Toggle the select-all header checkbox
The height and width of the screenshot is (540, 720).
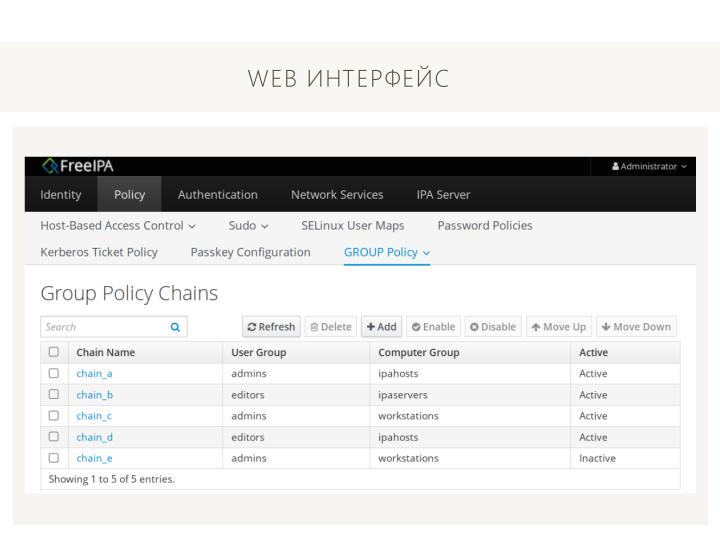[x=54, y=353]
